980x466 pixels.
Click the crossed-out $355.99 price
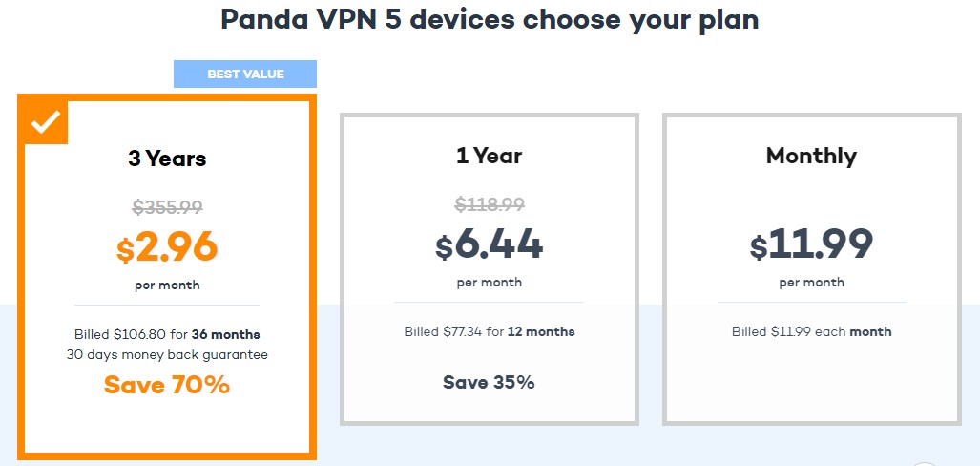pyautogui.click(x=167, y=207)
